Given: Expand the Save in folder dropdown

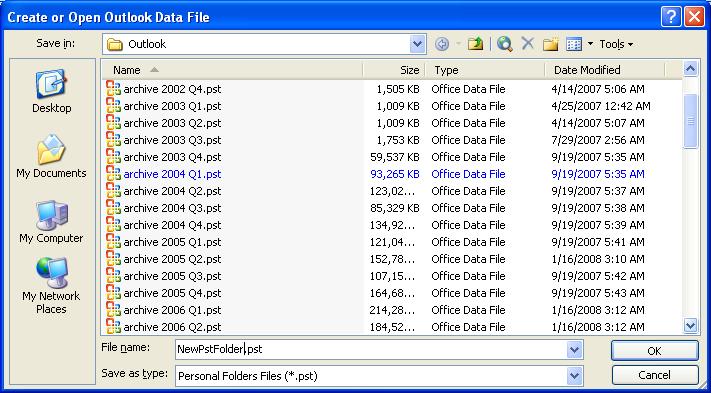Looking at the screenshot, I should (x=418, y=44).
